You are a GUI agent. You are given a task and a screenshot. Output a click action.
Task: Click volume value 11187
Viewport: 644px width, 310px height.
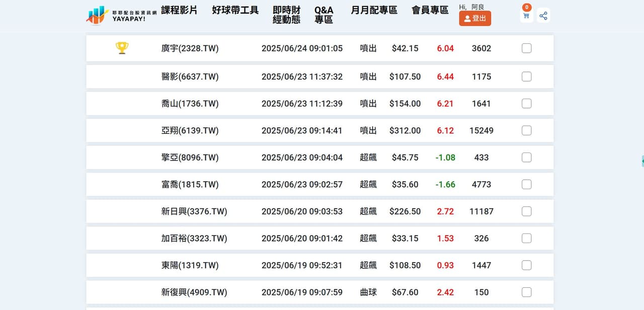pyautogui.click(x=481, y=211)
